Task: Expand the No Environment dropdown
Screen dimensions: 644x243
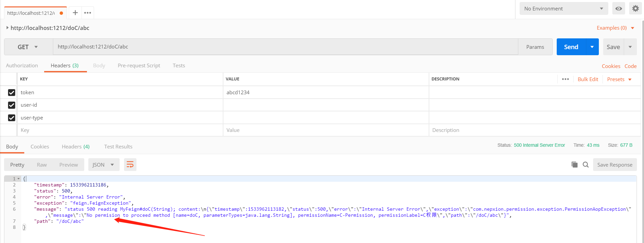Action: 563,9
